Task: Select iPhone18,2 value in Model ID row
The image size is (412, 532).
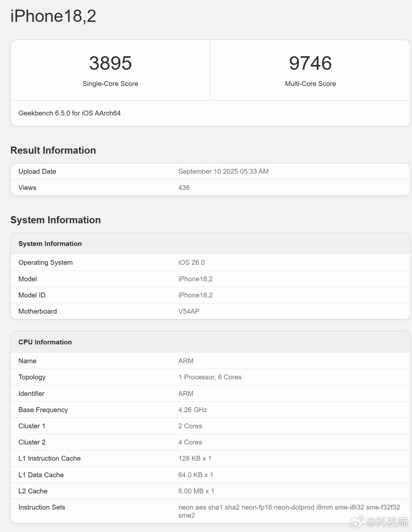Action: click(x=196, y=295)
